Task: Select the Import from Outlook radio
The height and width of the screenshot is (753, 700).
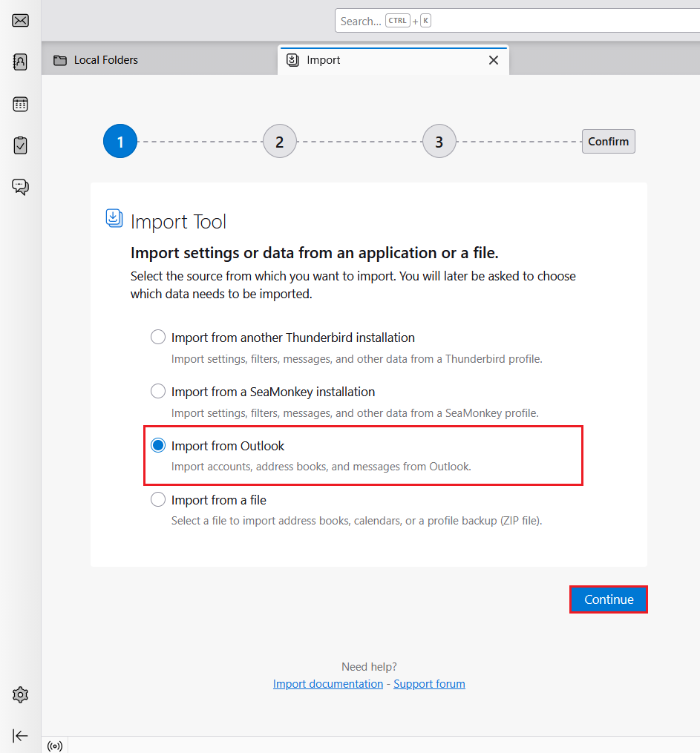Action: point(158,445)
